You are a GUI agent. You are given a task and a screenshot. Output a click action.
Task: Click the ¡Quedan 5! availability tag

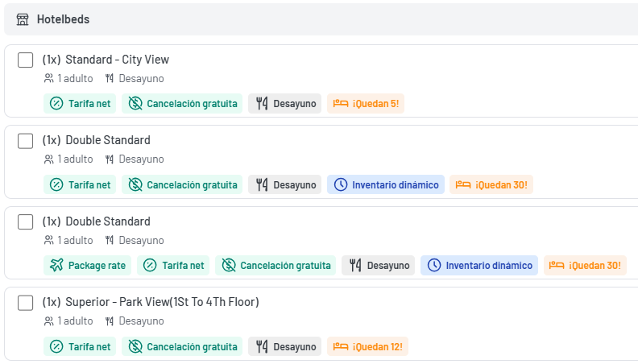click(366, 103)
